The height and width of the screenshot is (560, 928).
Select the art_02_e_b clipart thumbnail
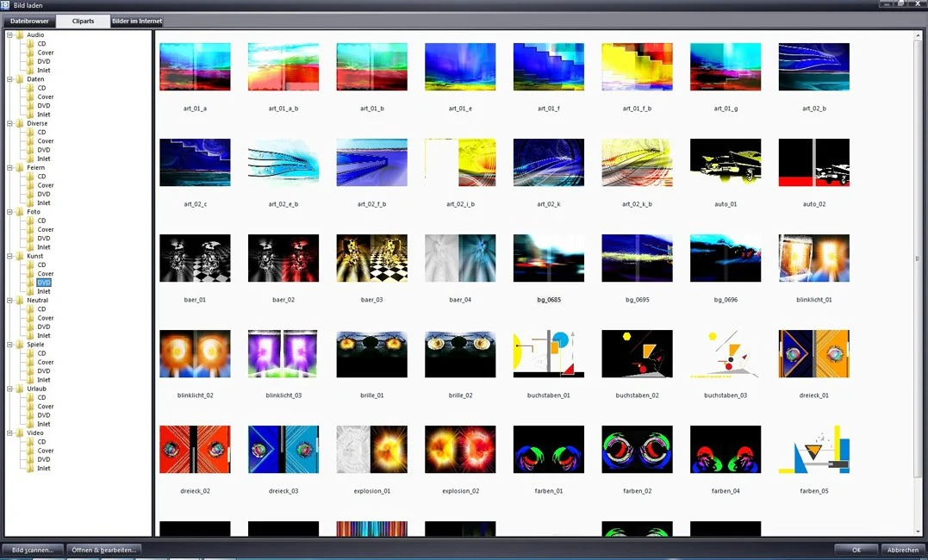click(x=283, y=163)
